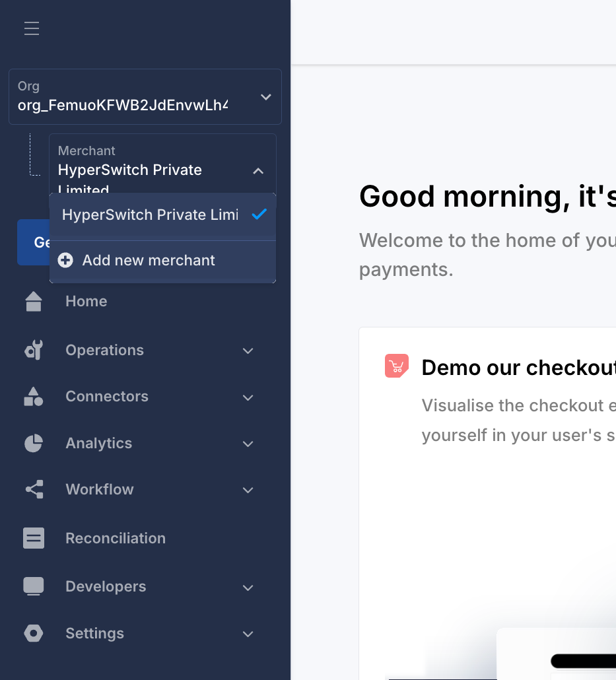
Task: Click the Analytics pie chart icon
Action: [34, 443]
